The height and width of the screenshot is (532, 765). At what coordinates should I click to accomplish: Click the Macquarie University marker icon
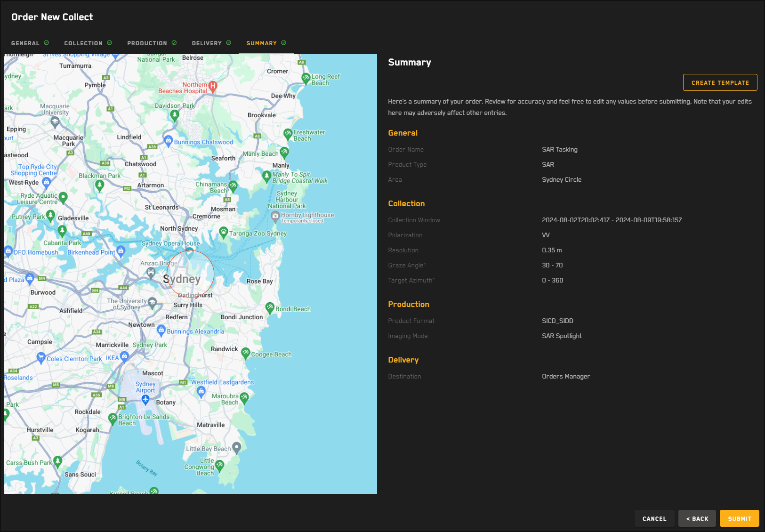tap(55, 122)
